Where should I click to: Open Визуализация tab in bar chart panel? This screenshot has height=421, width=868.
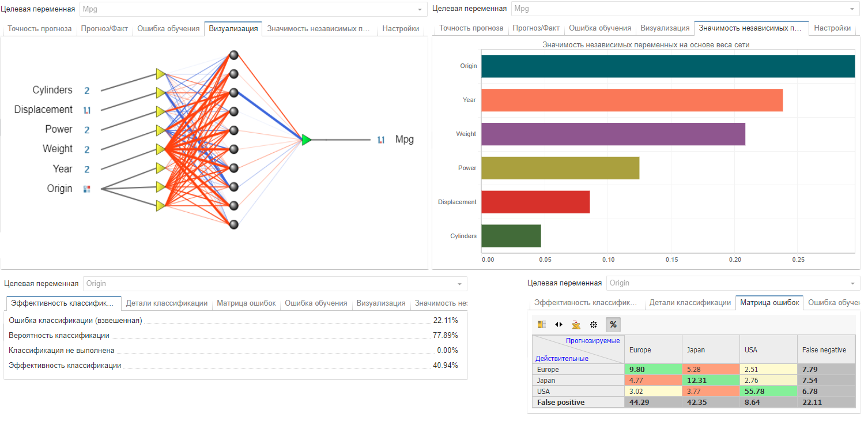point(665,28)
